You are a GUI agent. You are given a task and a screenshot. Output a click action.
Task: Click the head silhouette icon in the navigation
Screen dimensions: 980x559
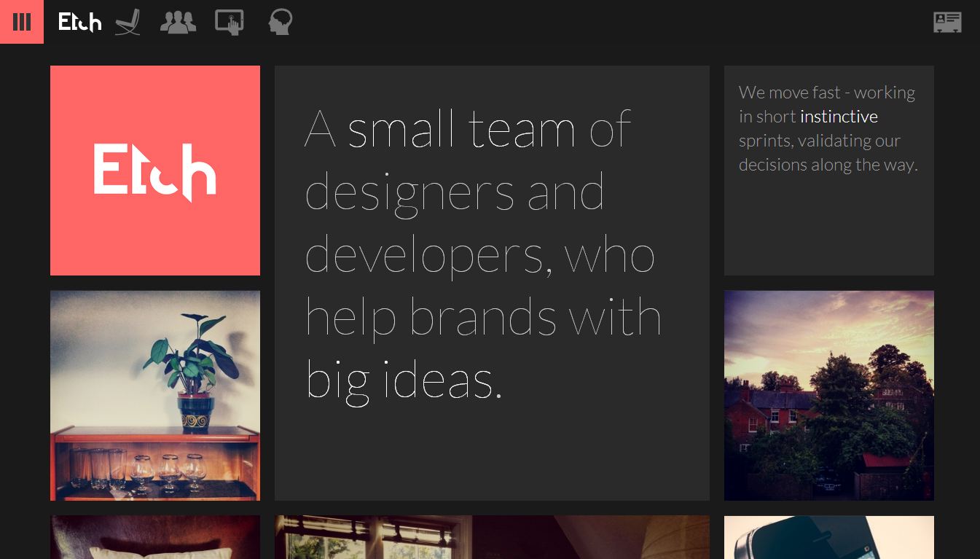(280, 23)
